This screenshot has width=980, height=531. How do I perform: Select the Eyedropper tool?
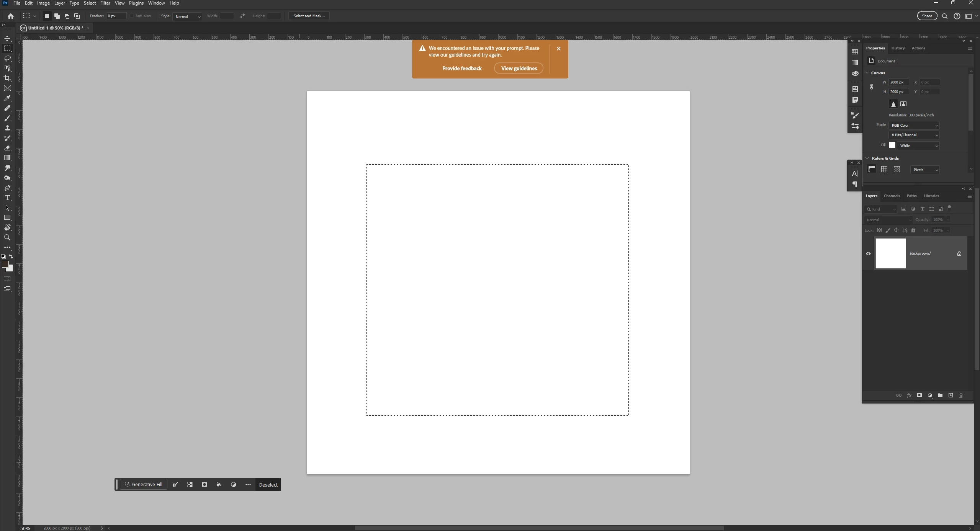(7, 98)
